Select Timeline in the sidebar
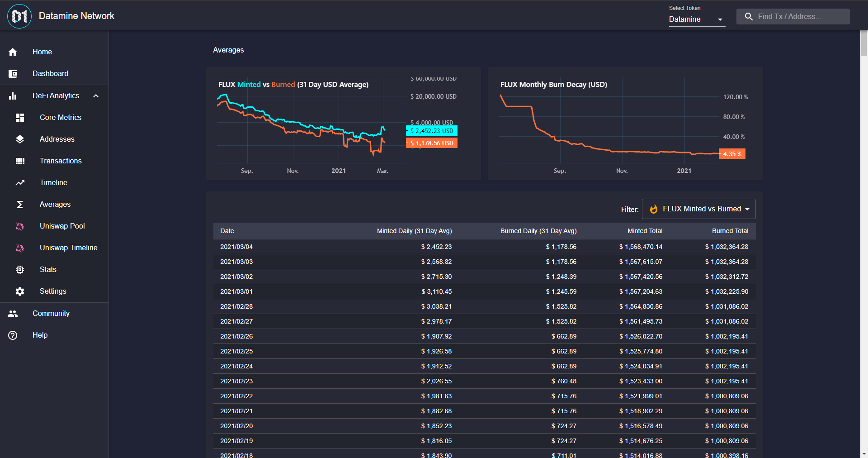 pos(54,183)
